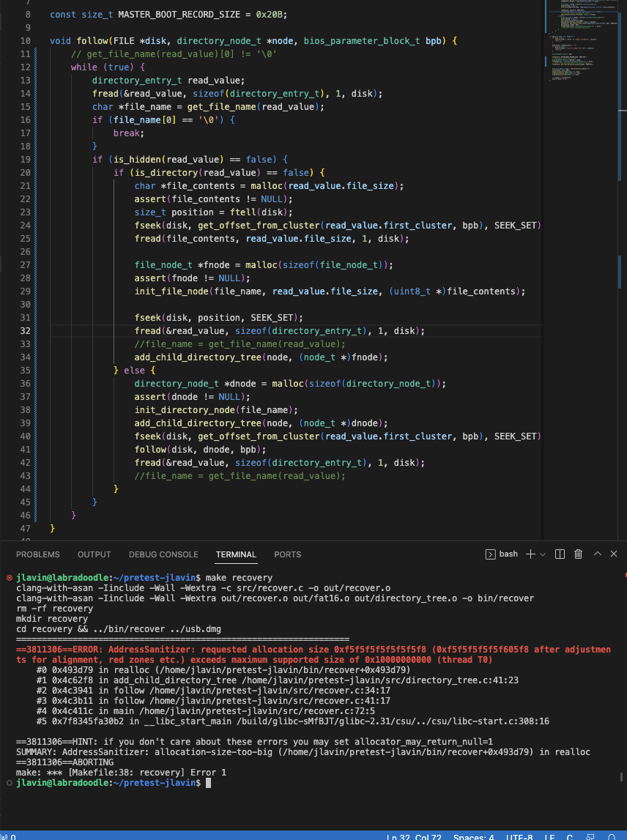
Task: Click the bash terminal shell icon
Action: click(491, 554)
